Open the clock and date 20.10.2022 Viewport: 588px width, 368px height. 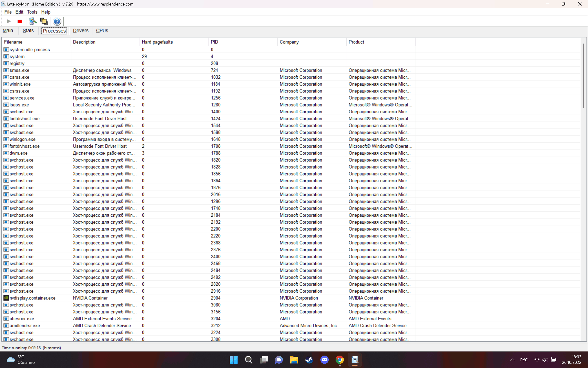pos(571,360)
